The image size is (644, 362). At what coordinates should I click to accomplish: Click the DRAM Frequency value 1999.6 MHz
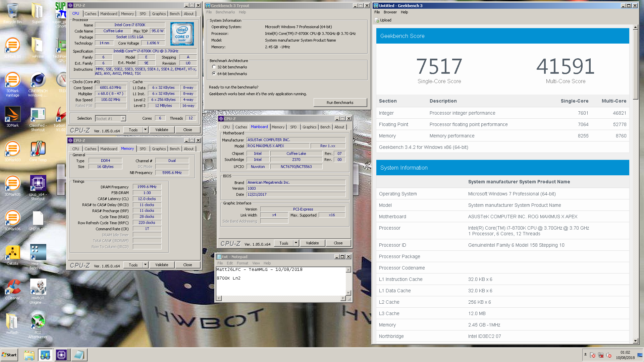(x=147, y=187)
